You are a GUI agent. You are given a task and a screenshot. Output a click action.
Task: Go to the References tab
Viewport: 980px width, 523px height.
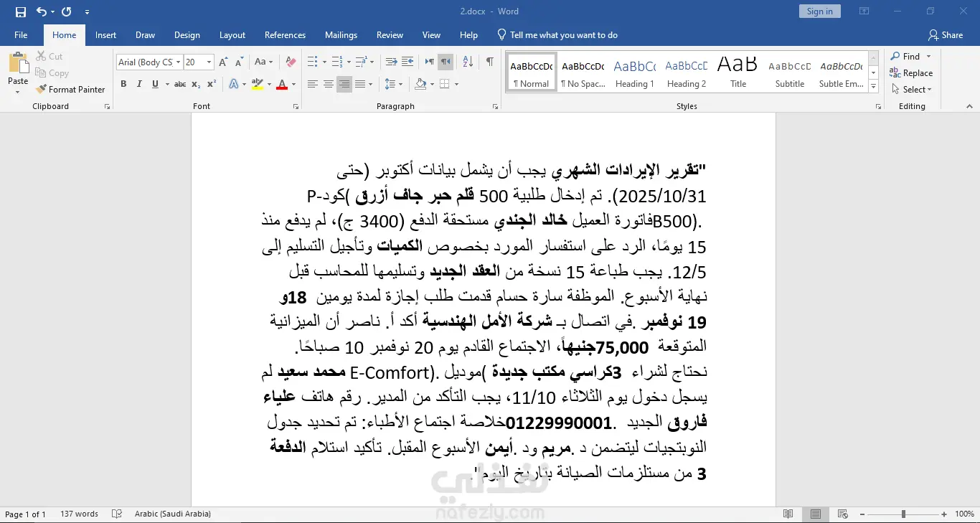pyautogui.click(x=285, y=35)
